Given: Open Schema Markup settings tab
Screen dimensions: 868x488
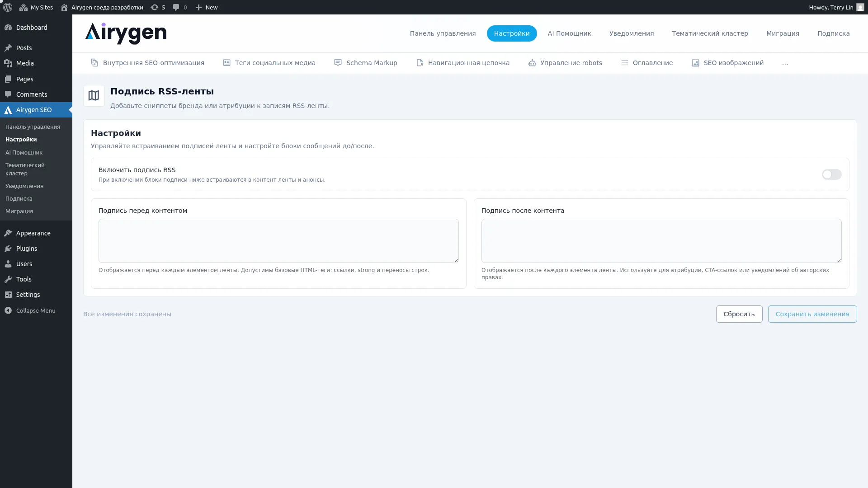Looking at the screenshot, I should tap(366, 63).
